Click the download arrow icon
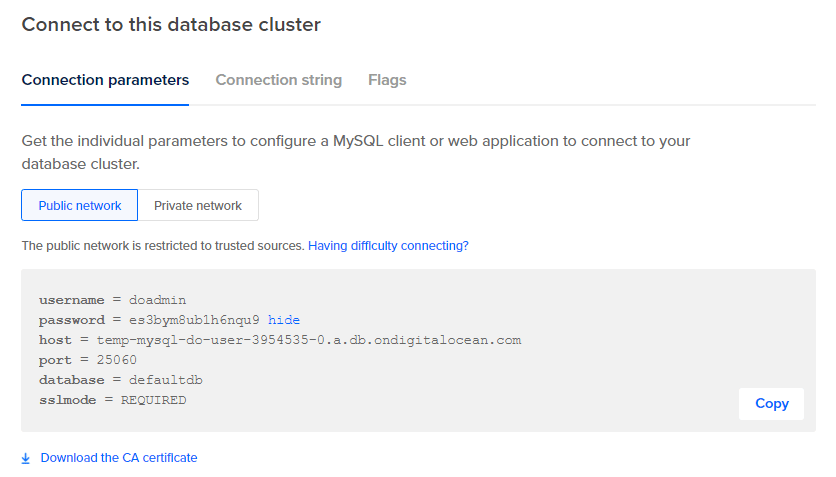Viewport: 836px width, 477px height. pyautogui.click(x=26, y=458)
